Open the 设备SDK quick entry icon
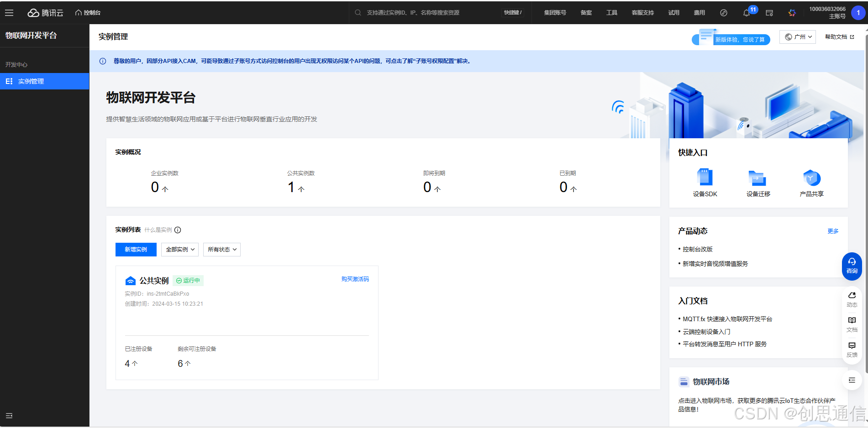This screenshot has height=428, width=868. pos(705,177)
